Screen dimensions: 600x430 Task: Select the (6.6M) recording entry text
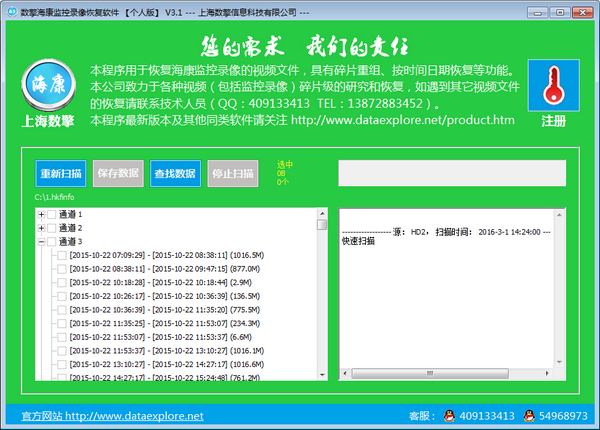[x=161, y=337]
